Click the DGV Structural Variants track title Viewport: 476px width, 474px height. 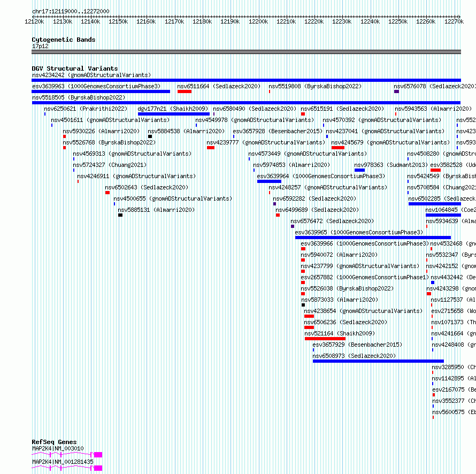tap(75, 68)
